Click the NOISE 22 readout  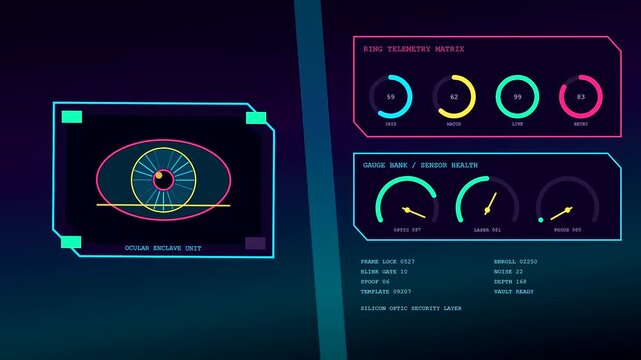point(508,272)
